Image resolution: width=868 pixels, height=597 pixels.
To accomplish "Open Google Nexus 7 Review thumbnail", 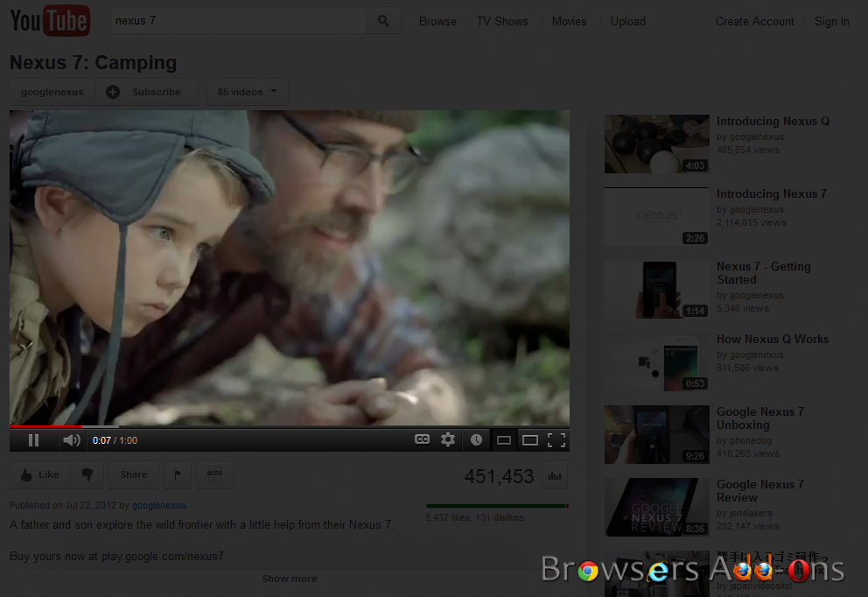I will coord(656,507).
